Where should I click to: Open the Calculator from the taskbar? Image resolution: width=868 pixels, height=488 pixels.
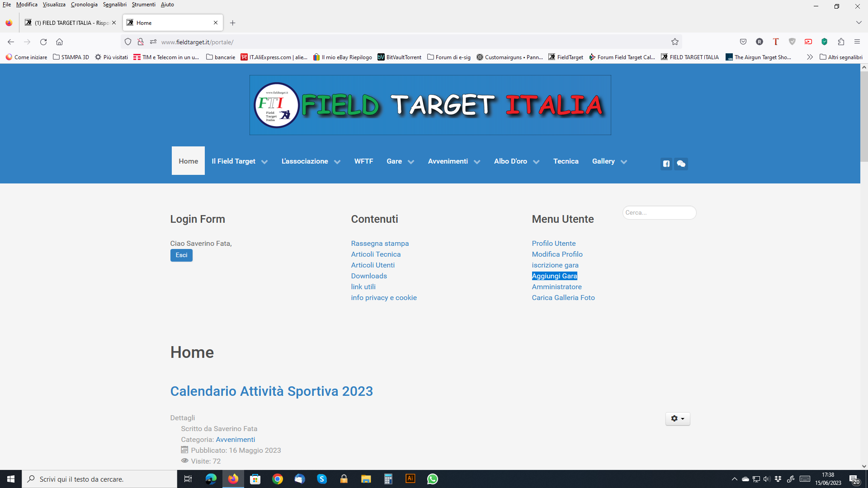(x=388, y=479)
